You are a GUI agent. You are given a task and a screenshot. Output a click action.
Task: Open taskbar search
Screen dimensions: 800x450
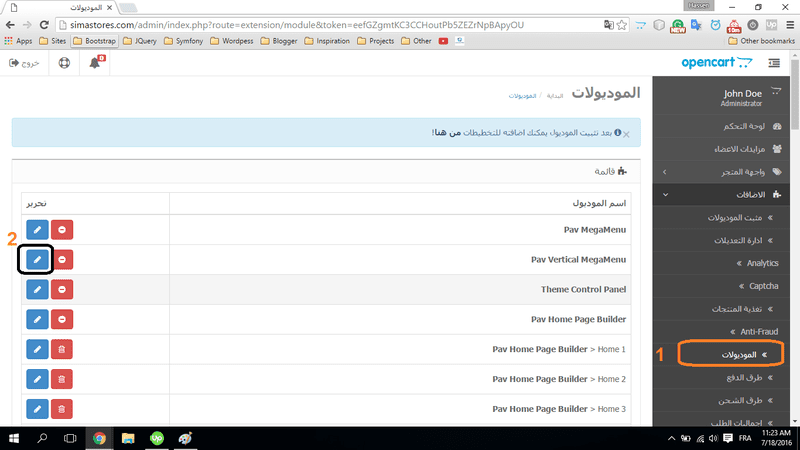click(42, 438)
